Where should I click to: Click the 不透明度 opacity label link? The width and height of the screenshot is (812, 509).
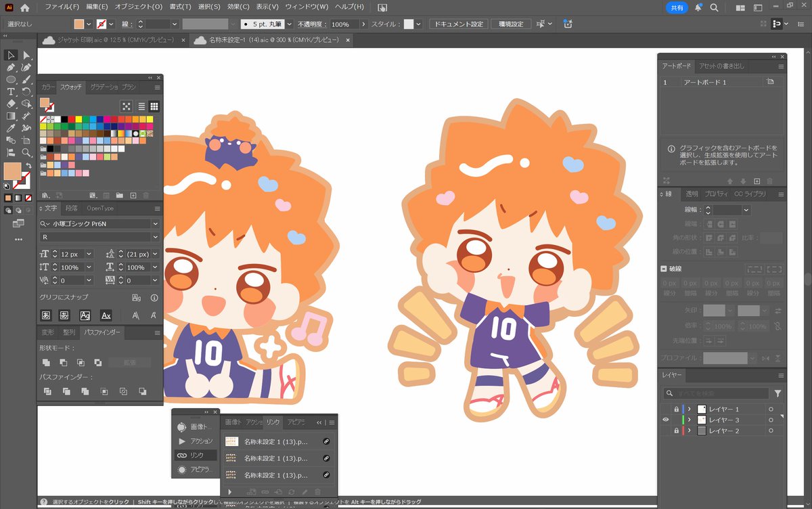[312, 24]
